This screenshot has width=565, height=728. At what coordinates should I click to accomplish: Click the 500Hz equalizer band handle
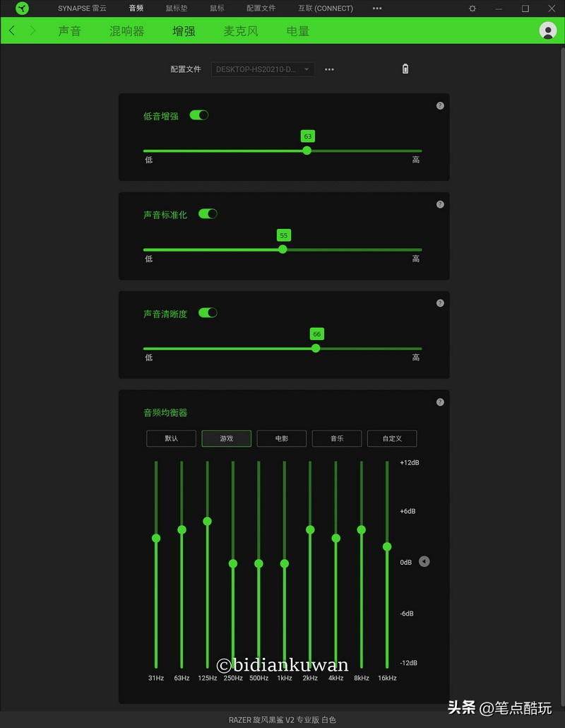click(259, 563)
